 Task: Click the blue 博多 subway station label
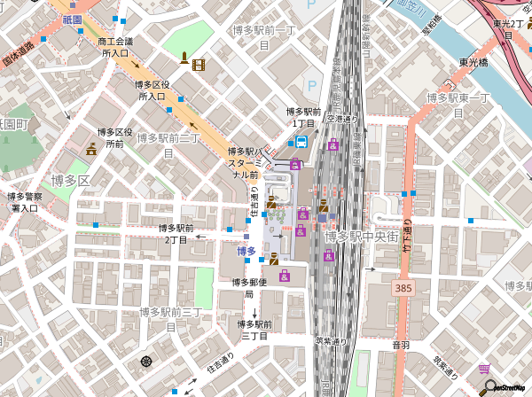pos(246,252)
